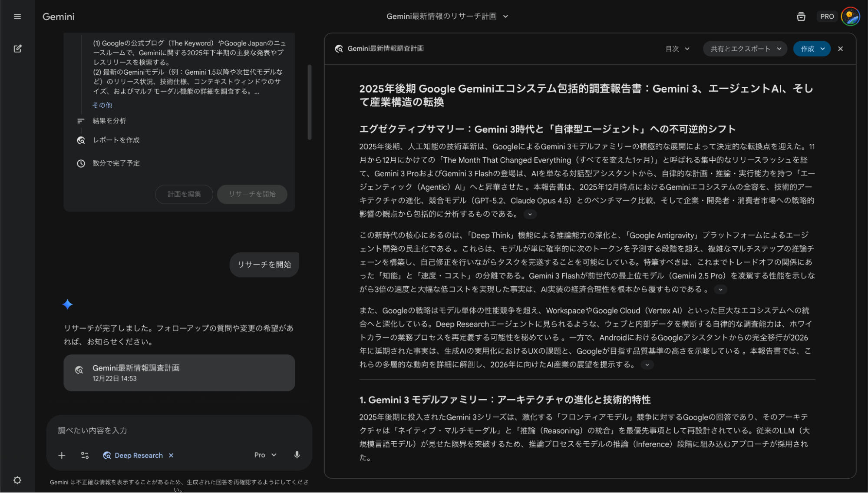Screen dimensions: 868x493
Task: Open the Pro model selector dropdown
Action: pos(264,455)
